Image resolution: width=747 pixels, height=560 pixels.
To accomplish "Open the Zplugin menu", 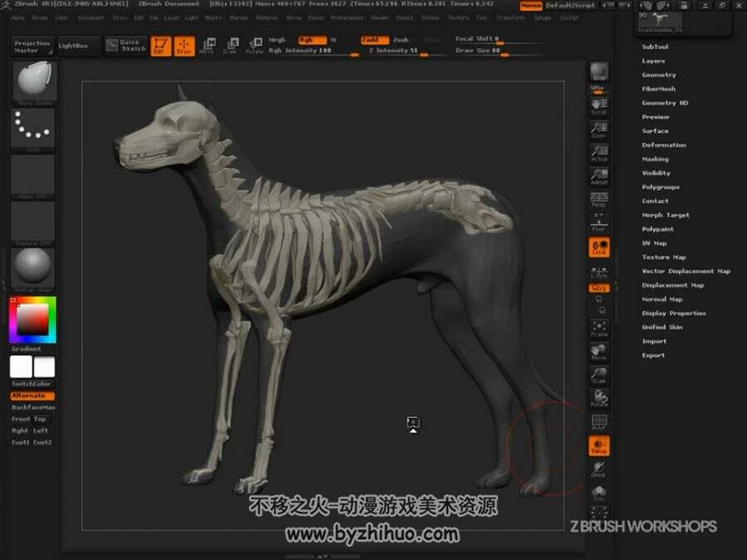I will (542, 17).
